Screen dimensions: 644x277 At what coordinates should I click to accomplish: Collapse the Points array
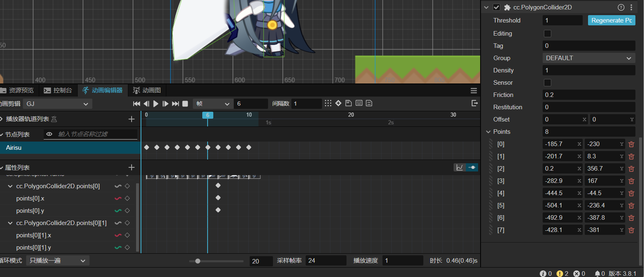(x=488, y=132)
